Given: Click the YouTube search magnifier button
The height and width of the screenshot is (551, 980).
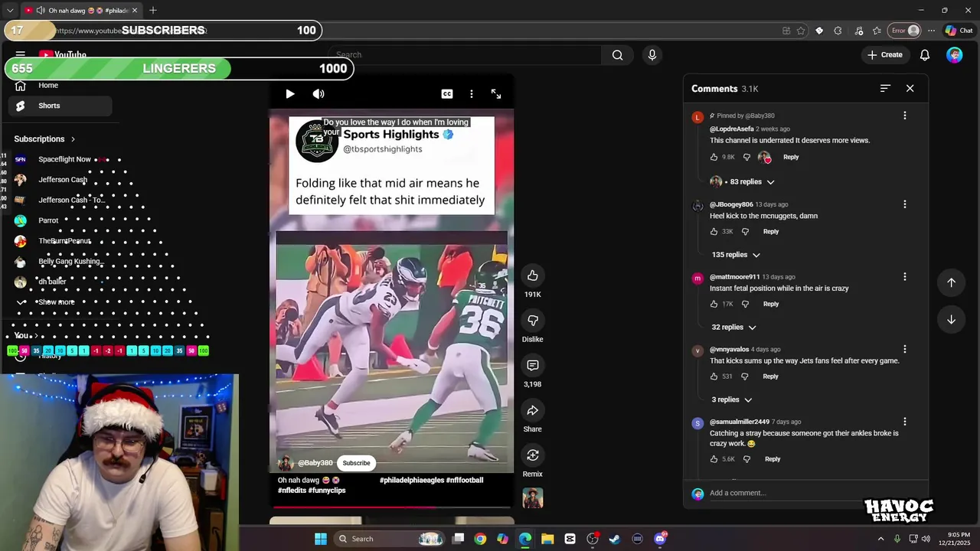Looking at the screenshot, I should 618,55.
